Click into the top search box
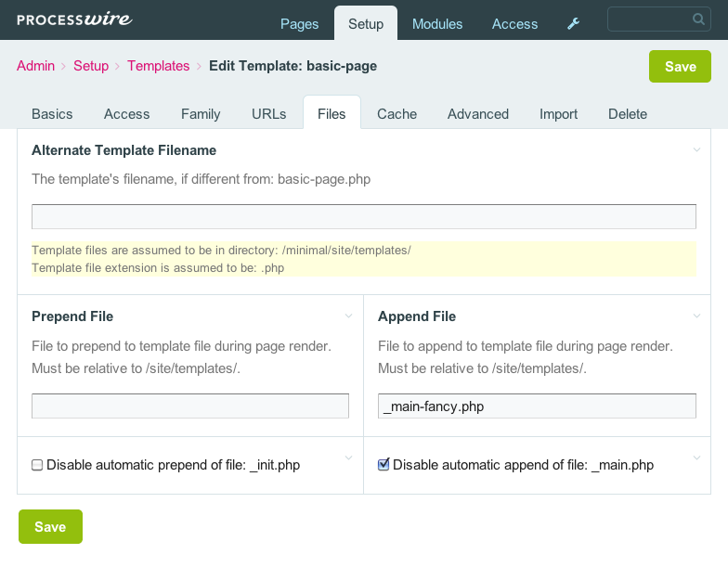Image resolution: width=728 pixels, height=567 pixels. pyautogui.click(x=659, y=19)
